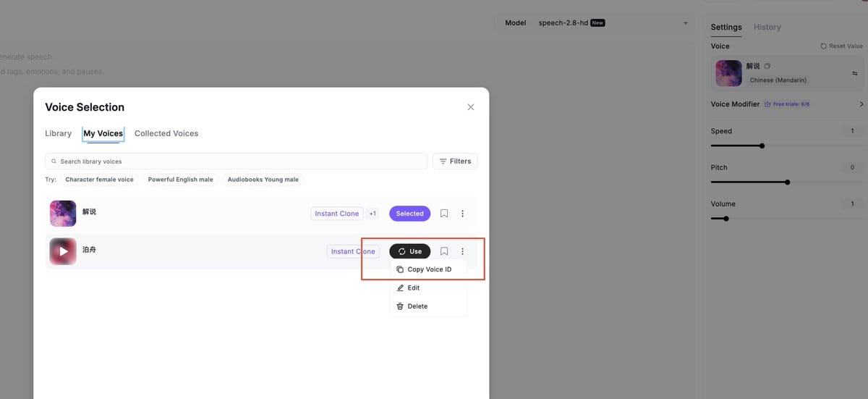Screen dimensions: 868x399
Task: Use the 泊舟 voice
Action: pos(410,251)
